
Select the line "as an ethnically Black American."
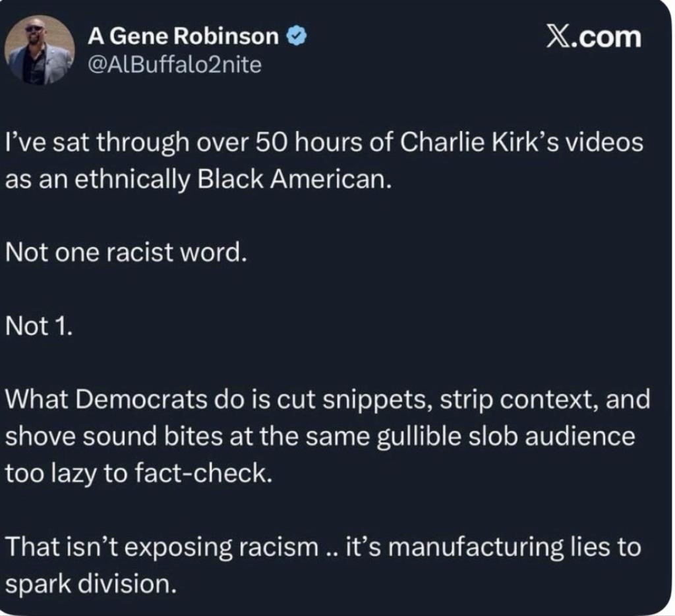198,180
